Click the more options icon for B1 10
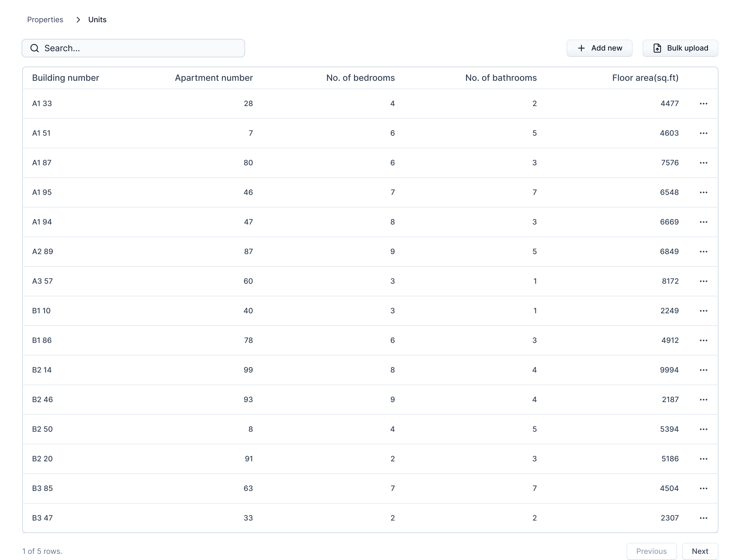 point(703,311)
